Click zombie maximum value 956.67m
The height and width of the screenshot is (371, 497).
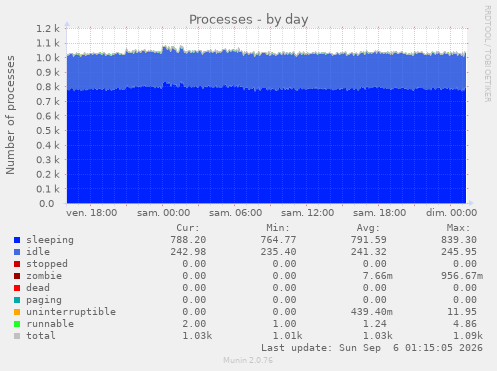(x=462, y=276)
